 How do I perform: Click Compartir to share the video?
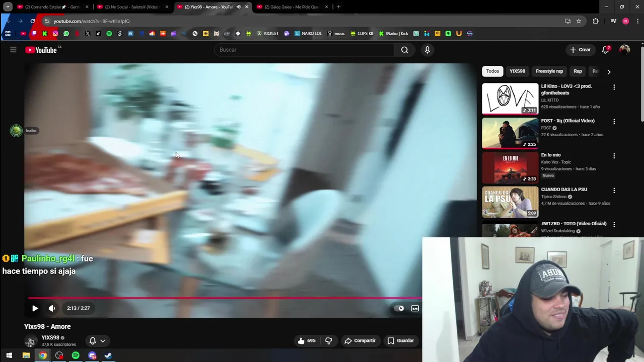tap(360, 340)
